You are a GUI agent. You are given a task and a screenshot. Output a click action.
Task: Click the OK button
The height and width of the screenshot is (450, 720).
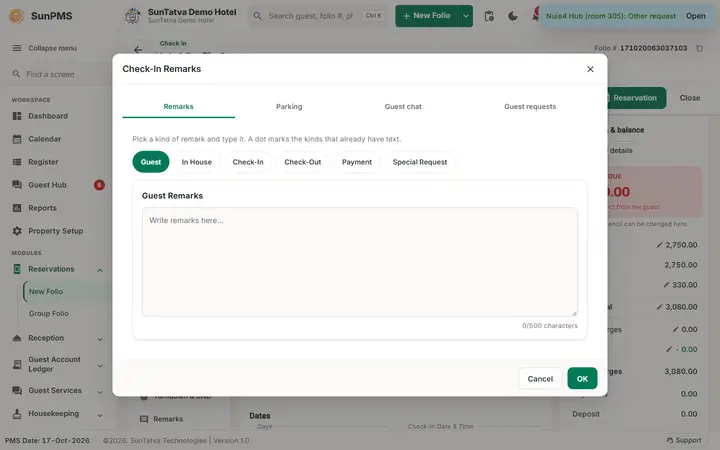click(x=582, y=379)
